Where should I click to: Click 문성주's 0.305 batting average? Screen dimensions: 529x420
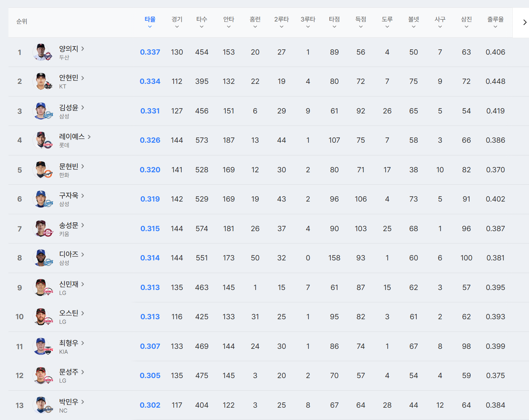[x=150, y=376]
